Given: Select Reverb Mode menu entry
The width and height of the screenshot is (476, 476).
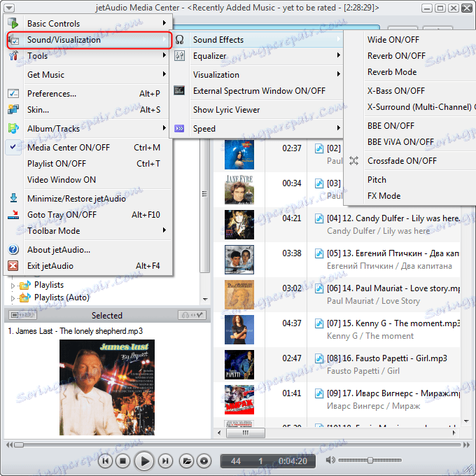Looking at the screenshot, I should tap(392, 72).
